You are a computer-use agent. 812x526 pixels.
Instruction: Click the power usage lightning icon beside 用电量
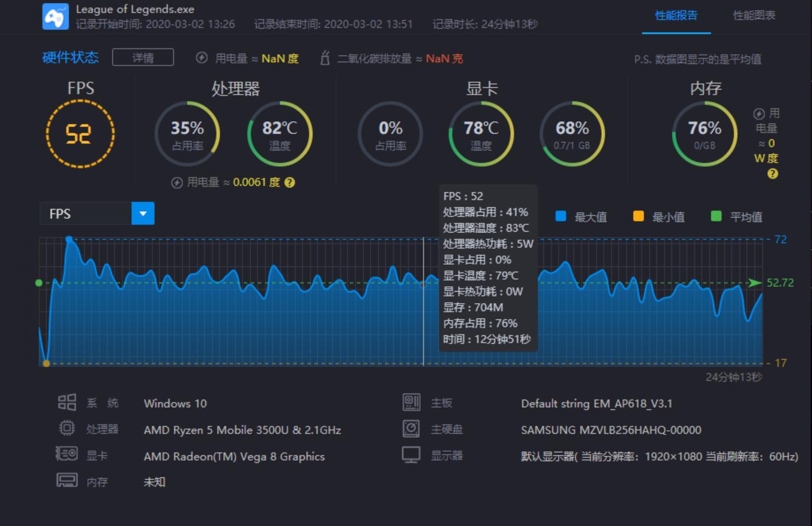point(201,58)
